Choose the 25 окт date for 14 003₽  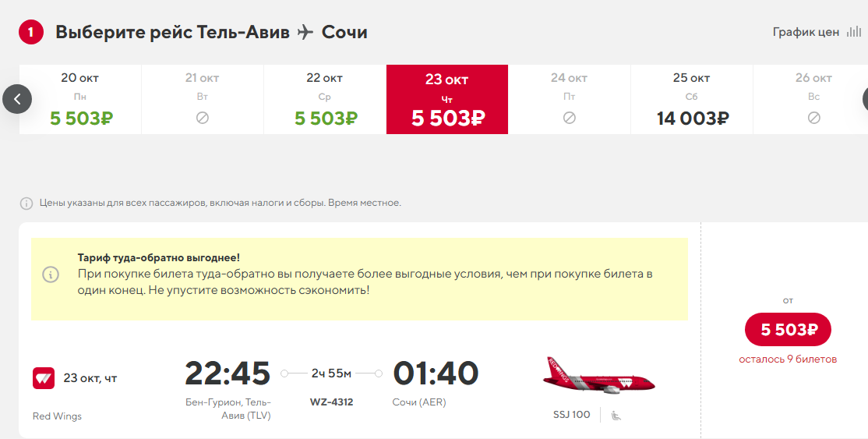[x=692, y=99]
